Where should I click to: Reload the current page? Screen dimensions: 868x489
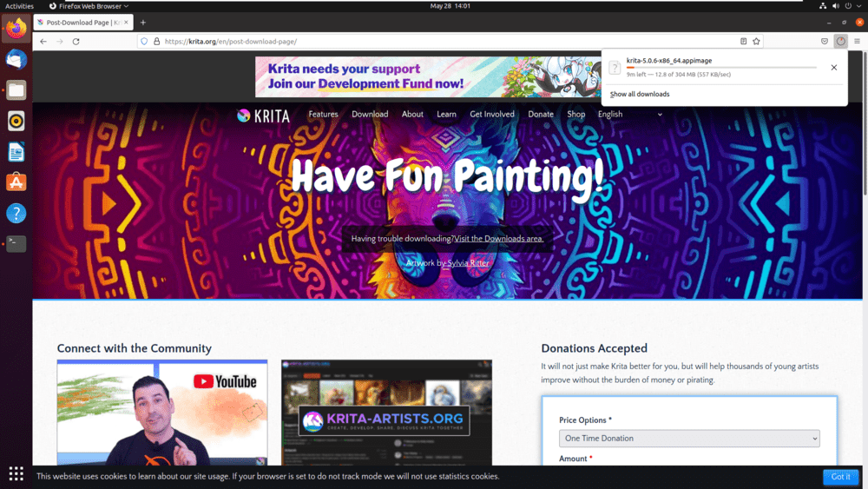coord(76,42)
